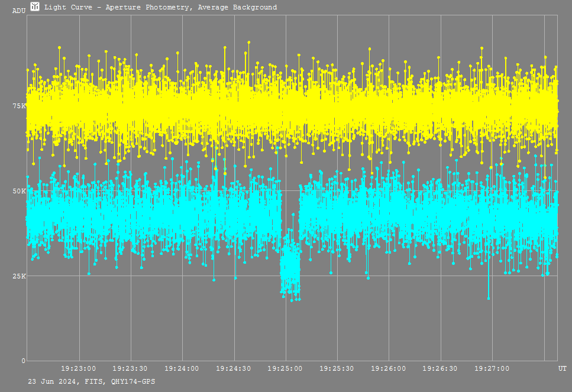
Task: Click the light curve app icon in title
Action: [35, 7]
